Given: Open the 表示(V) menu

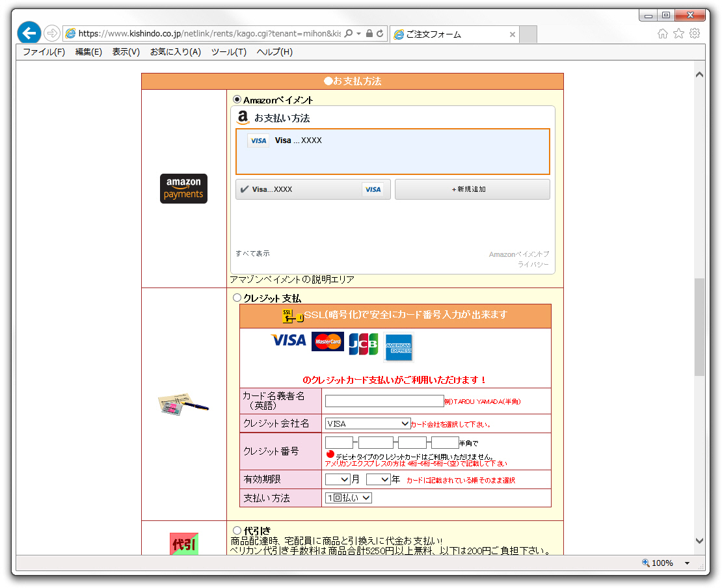Looking at the screenshot, I should [126, 52].
